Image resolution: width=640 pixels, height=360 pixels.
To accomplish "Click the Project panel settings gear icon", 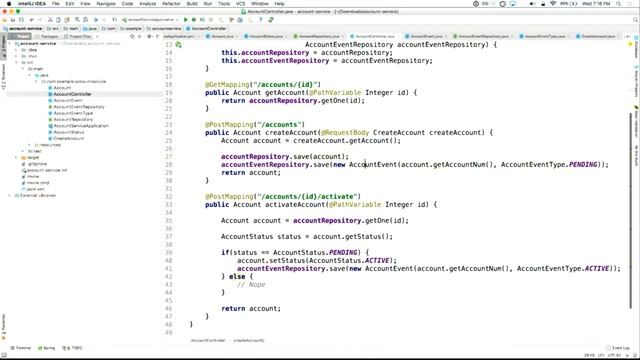I will 149,36.
